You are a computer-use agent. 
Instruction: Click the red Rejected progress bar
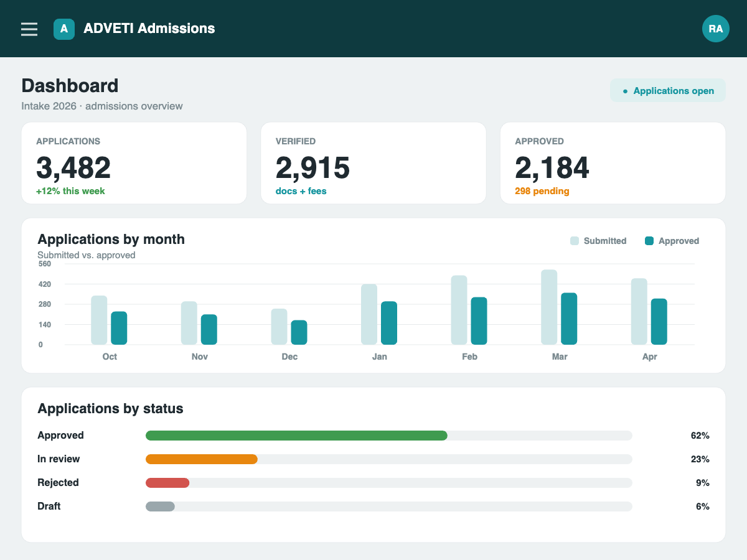point(167,483)
